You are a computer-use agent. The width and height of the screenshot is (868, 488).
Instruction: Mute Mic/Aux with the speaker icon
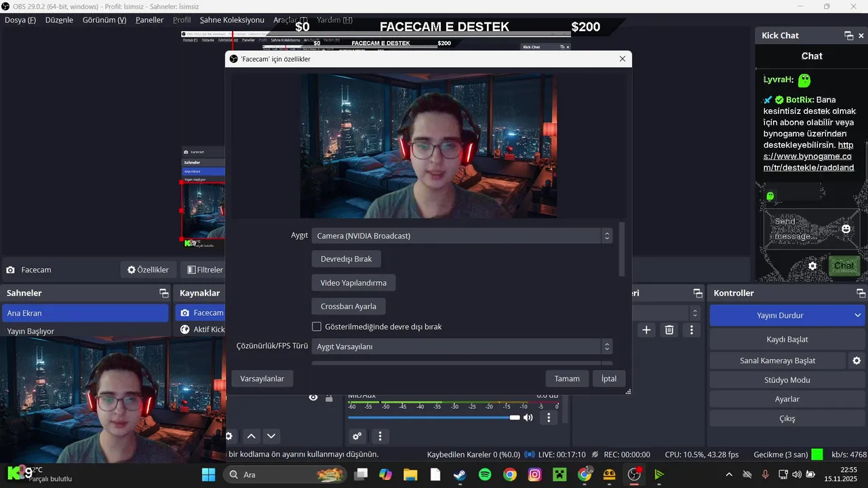pos(528,418)
